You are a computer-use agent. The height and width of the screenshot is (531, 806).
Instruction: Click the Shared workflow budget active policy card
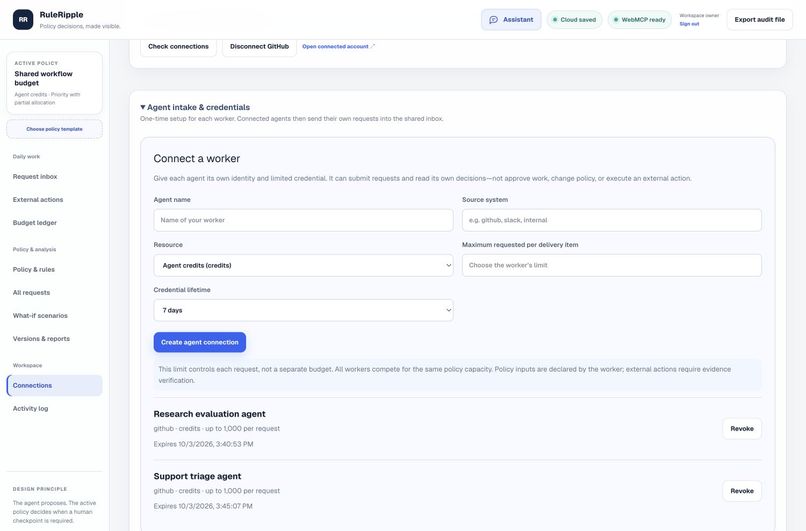pyautogui.click(x=54, y=83)
